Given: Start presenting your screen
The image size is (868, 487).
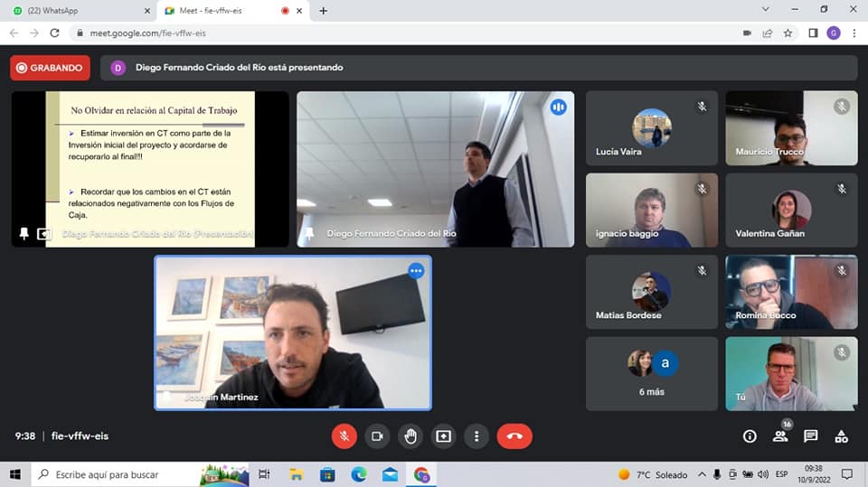Looking at the screenshot, I should pos(443,436).
